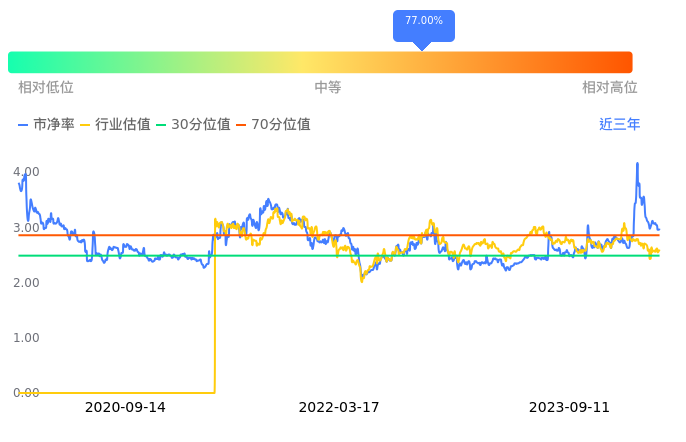Screen dimensions: 686x442
Task: Click the 2023-09-11 date on the x-axis
Action: click(x=569, y=408)
